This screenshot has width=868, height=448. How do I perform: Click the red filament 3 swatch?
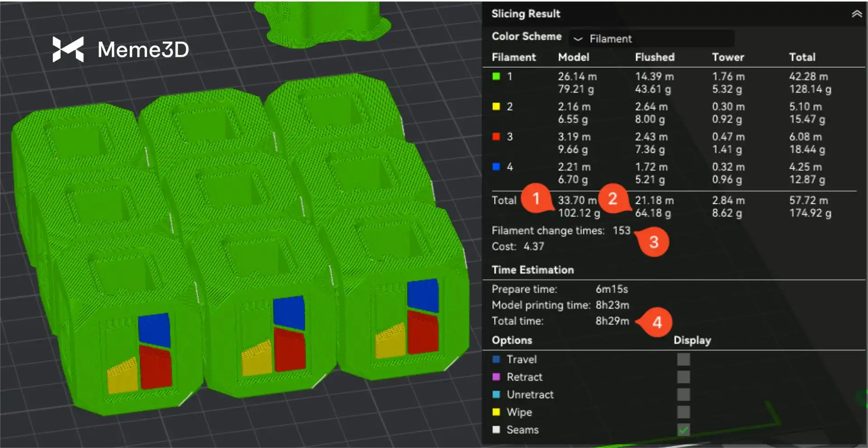(x=496, y=137)
